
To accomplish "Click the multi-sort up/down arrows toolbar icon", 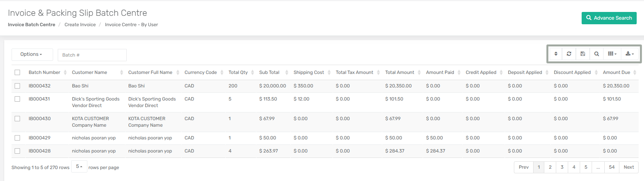I will point(556,54).
